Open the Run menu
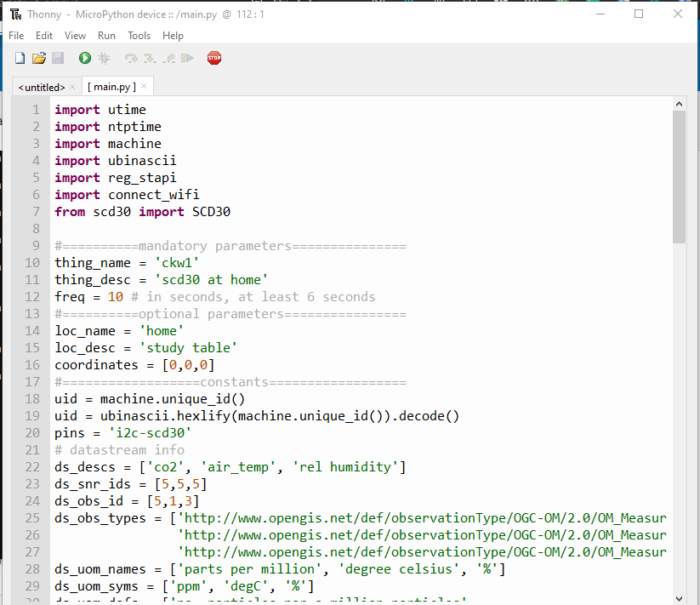Viewport: 700px width, 605px height. (106, 36)
